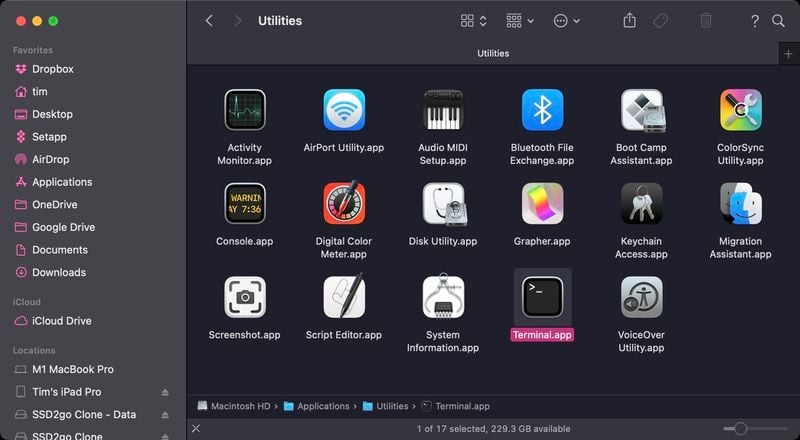Select the Disk Utility.app icon

(443, 204)
